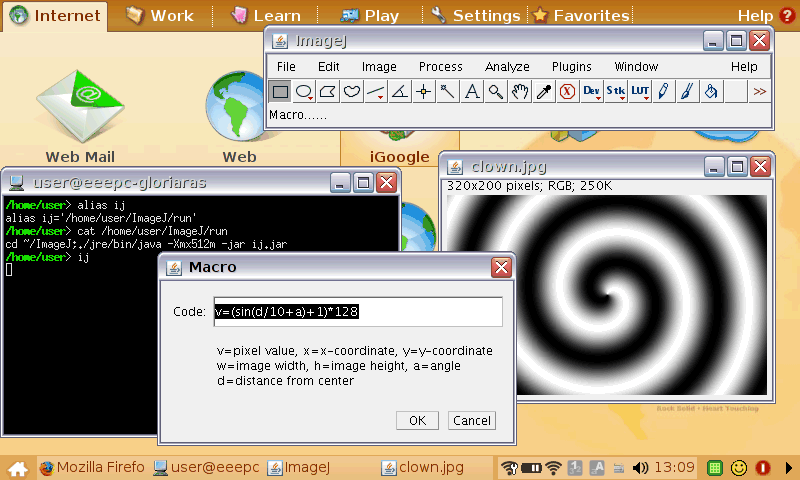Click OK in the Macro dialog
Viewport: 800px width, 480px height.
pyautogui.click(x=417, y=420)
